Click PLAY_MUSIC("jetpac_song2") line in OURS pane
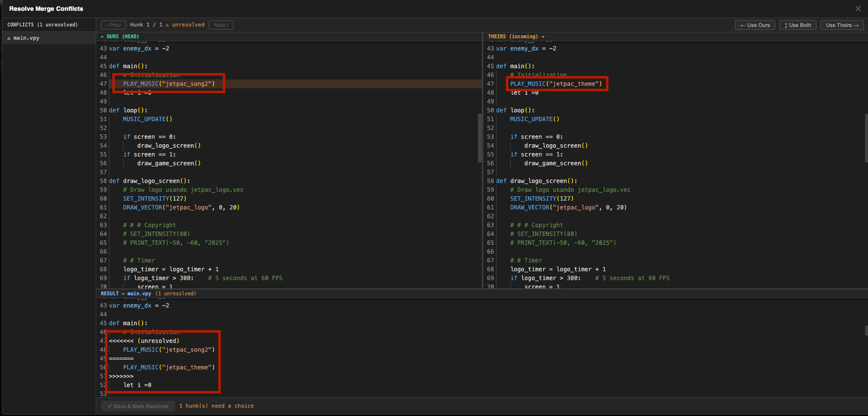The height and width of the screenshot is (416, 868). (169, 84)
